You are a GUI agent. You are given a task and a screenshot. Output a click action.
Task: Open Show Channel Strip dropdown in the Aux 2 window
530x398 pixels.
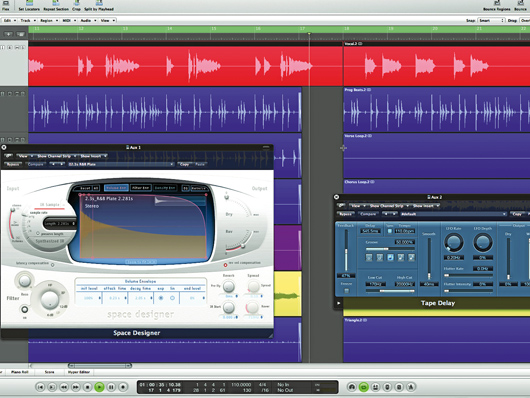coord(388,206)
